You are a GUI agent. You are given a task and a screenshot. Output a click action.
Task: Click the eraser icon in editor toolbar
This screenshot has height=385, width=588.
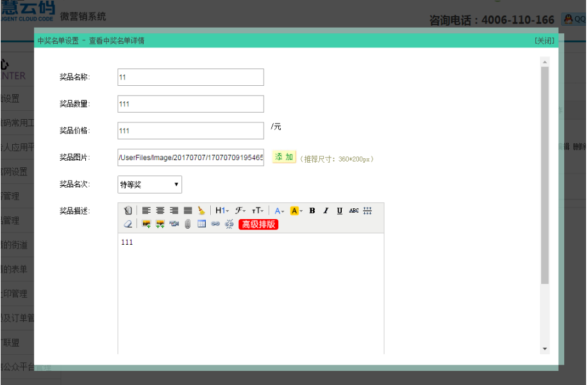128,224
